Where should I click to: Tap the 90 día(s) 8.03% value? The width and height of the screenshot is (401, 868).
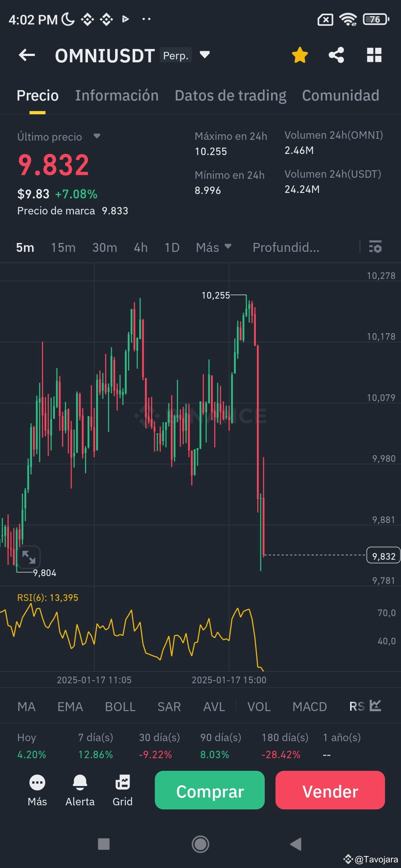[x=215, y=754]
